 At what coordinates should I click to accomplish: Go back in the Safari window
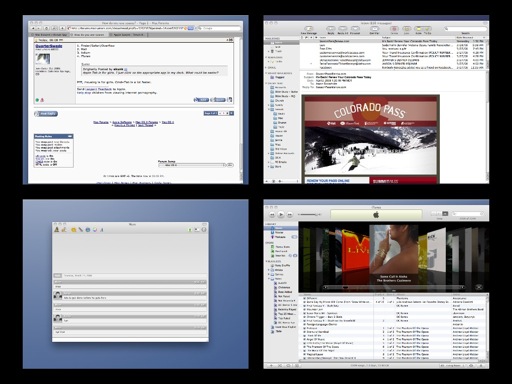tap(33, 28)
